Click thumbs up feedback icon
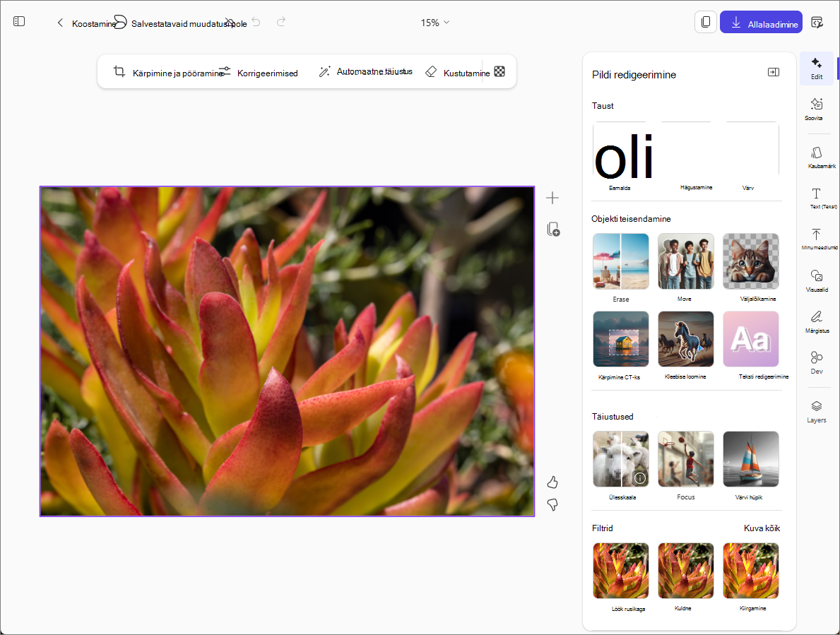 552,482
